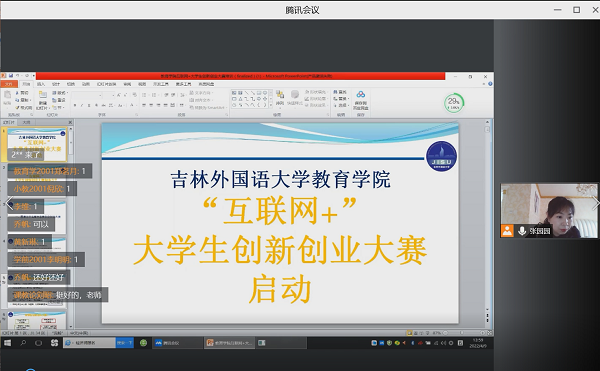Click the zoom slider in PowerPoint status bar

[x=461, y=333]
